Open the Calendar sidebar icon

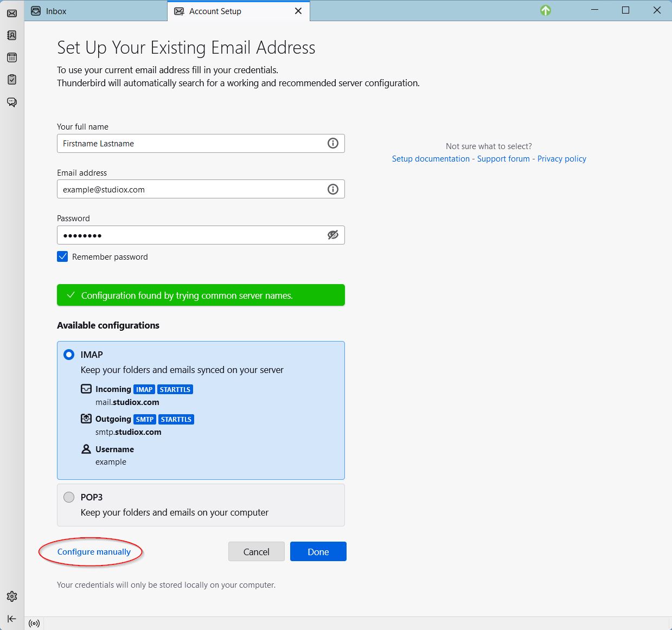coord(12,57)
